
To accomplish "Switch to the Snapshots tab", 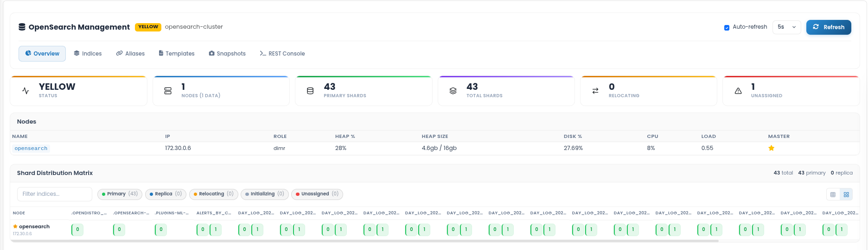I will [x=227, y=54].
